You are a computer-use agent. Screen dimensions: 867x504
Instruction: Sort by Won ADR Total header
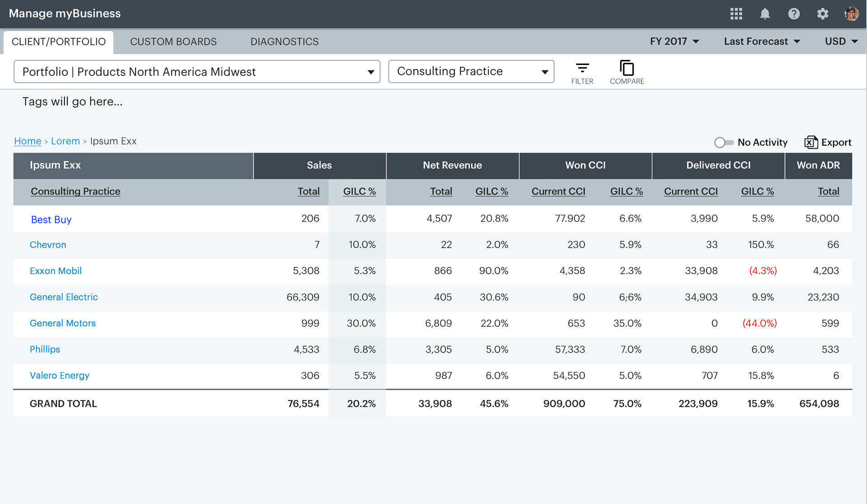829,191
